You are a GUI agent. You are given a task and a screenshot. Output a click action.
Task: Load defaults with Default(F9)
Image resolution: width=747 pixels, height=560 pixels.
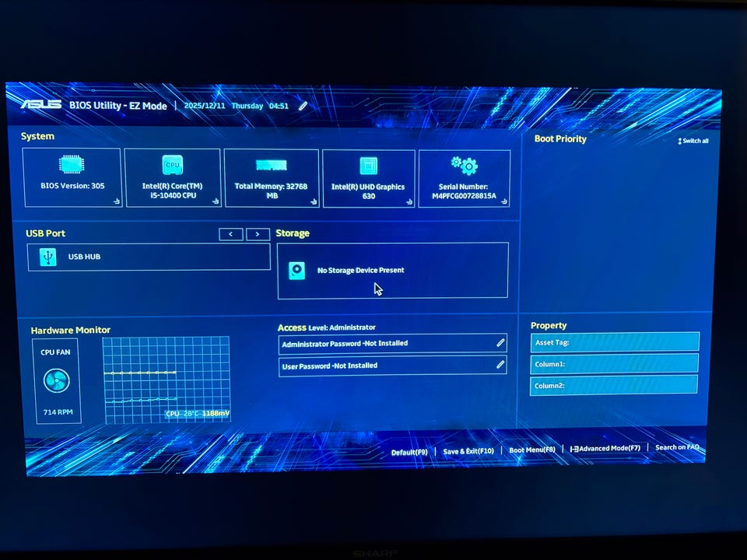[409, 452]
